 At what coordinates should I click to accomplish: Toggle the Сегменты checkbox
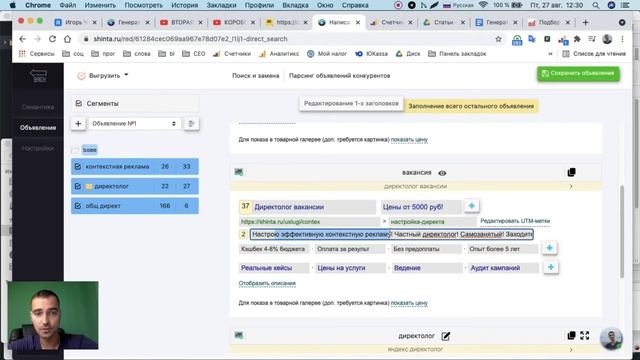(x=79, y=103)
